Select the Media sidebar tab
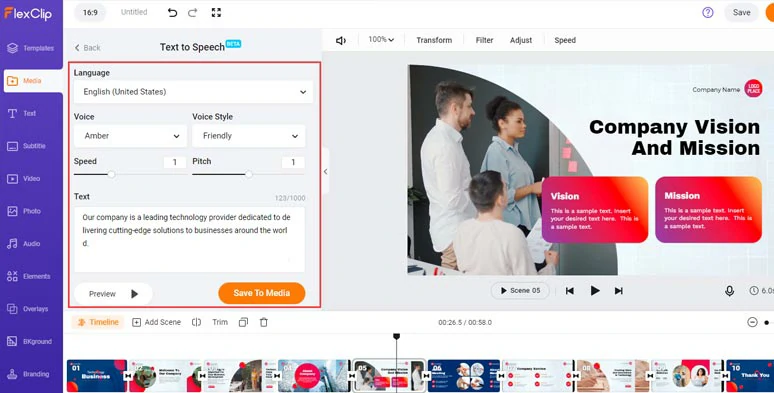 [x=33, y=81]
